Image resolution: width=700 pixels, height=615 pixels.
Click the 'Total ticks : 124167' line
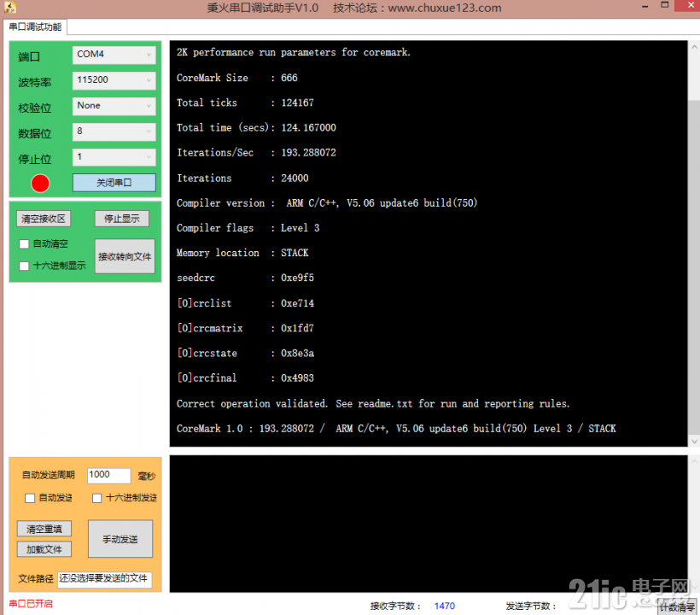245,102
